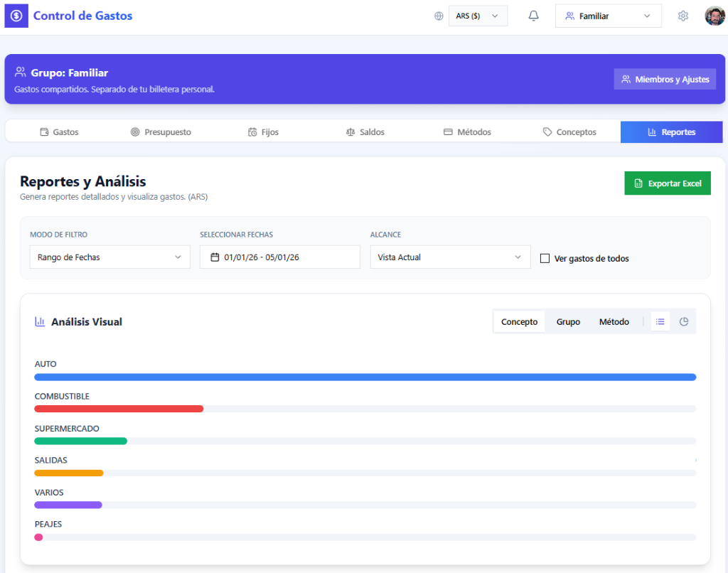Open the settings gear icon
The image size is (728, 573).
[682, 16]
